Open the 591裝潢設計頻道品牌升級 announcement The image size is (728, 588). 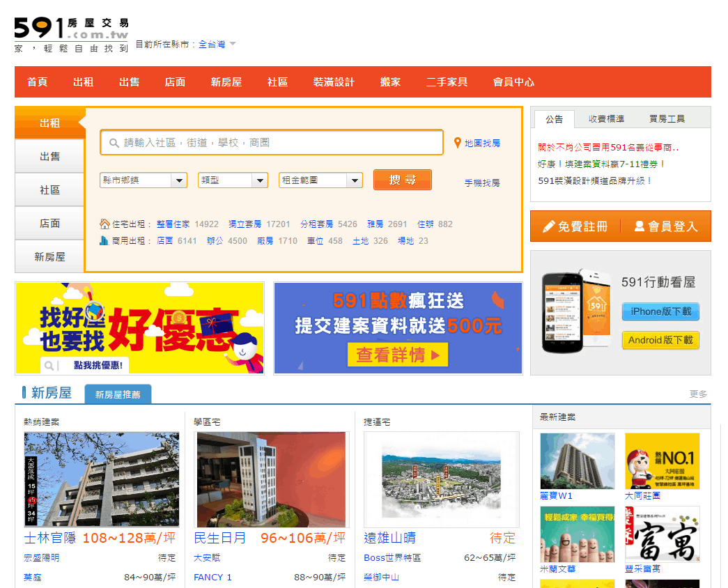595,180
